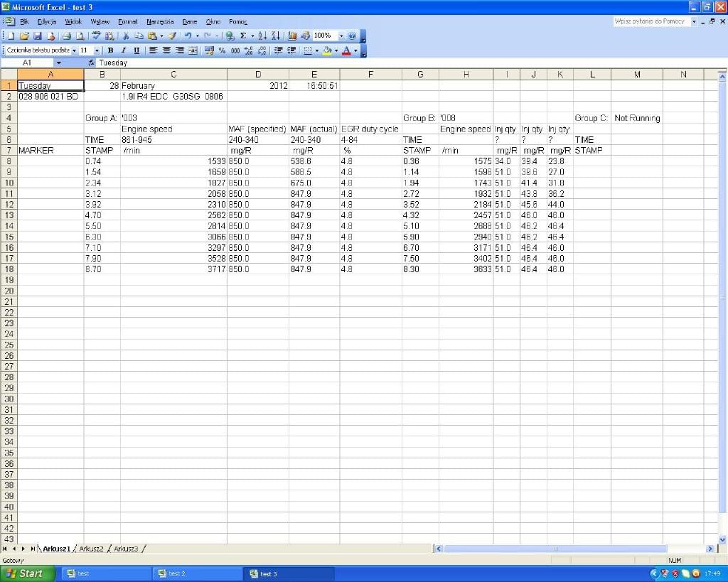Click the horizontal scrollbar thumb
The image size is (728, 582).
556,549
